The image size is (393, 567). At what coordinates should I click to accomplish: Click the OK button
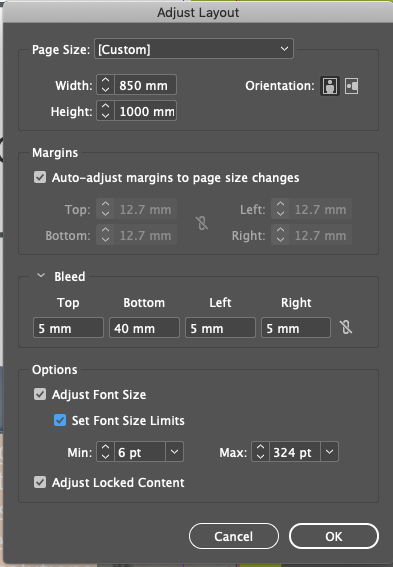[334, 536]
